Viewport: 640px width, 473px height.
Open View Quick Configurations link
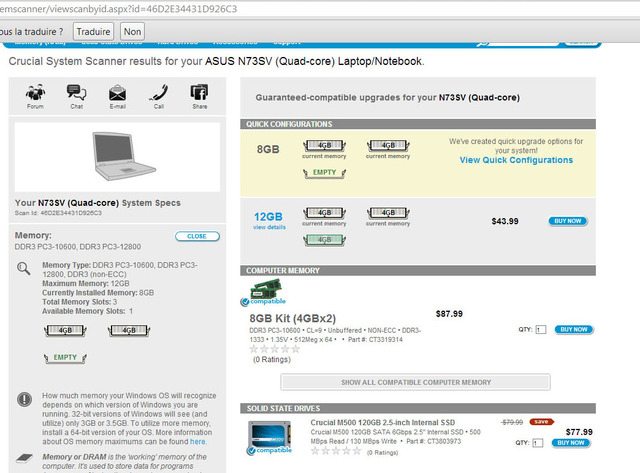[x=516, y=160]
